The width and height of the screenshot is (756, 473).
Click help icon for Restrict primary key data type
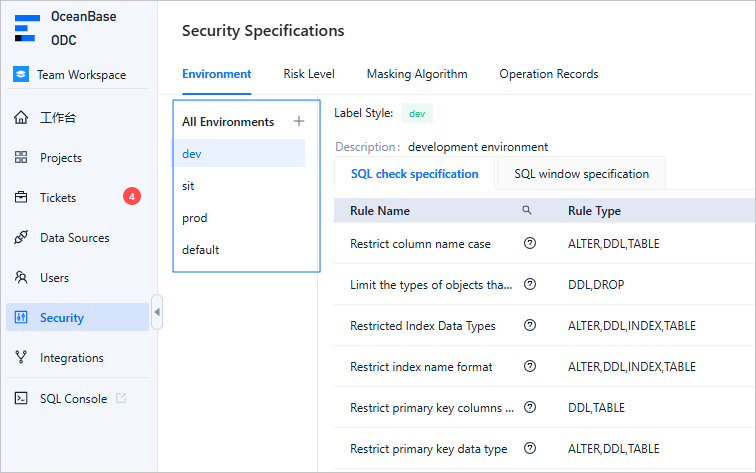[x=530, y=448]
